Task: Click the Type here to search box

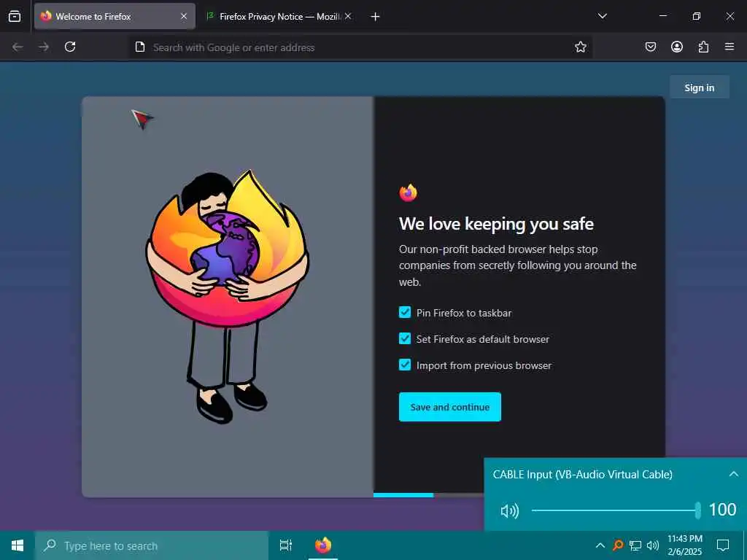Action: click(x=152, y=545)
